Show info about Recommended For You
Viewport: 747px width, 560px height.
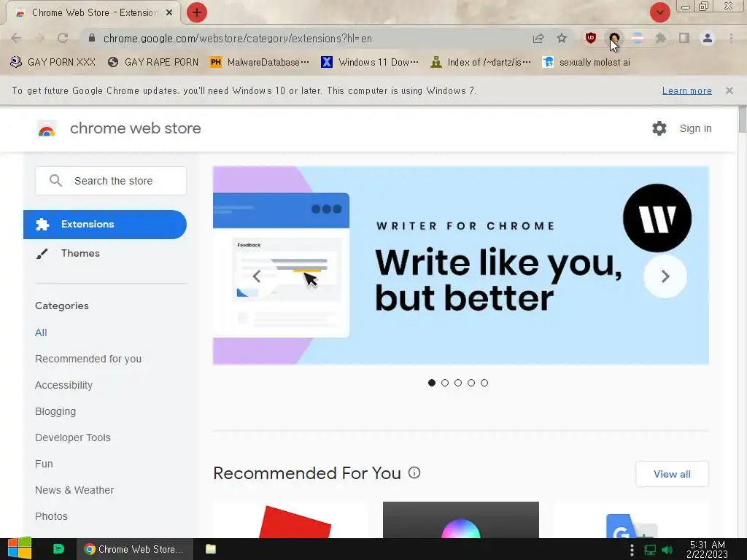click(x=414, y=472)
